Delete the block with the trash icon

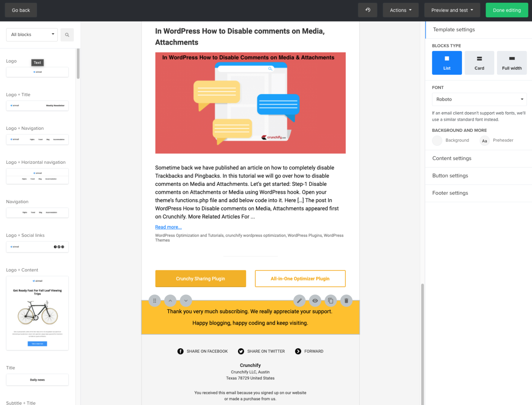[x=346, y=300]
